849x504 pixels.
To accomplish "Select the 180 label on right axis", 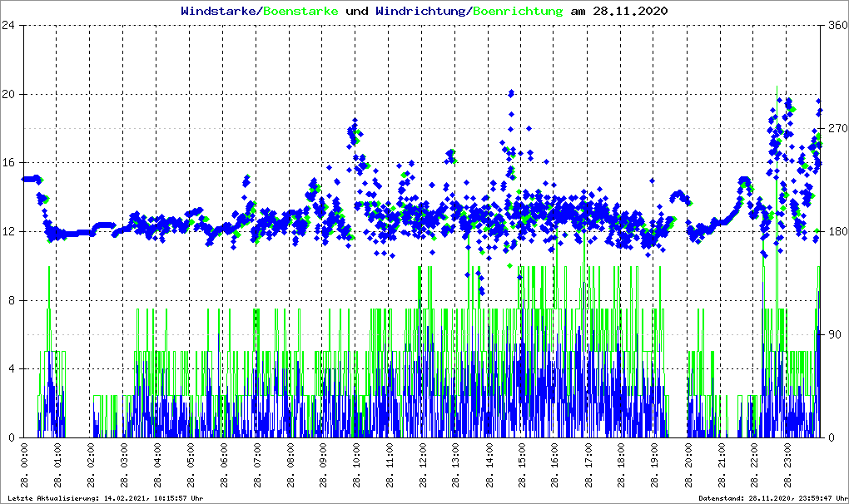I will click(x=836, y=231).
